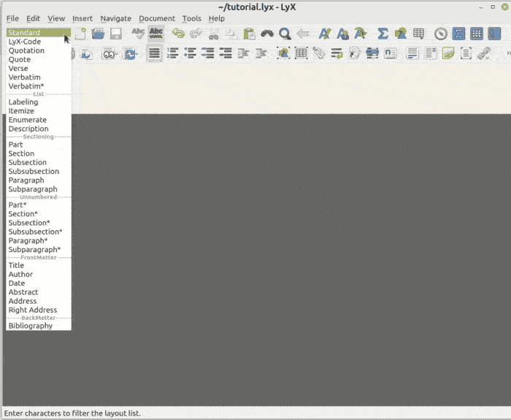Image resolution: width=511 pixels, height=420 pixels.
Task: Choose Enumerate from the layout list
Action: point(28,120)
